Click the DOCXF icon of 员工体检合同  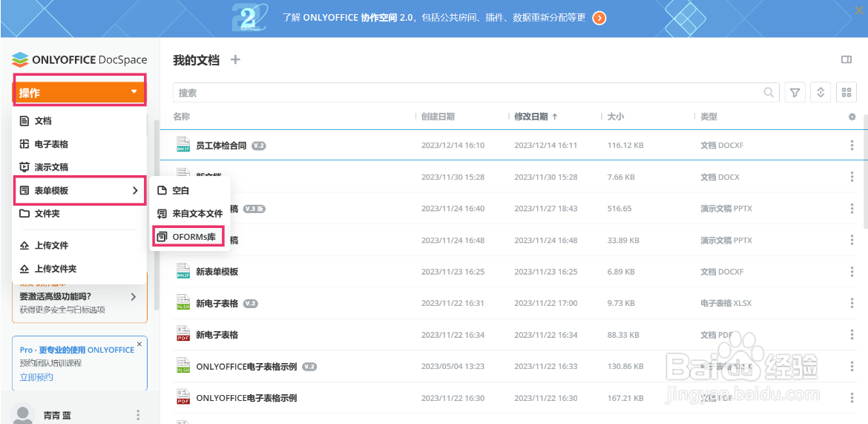click(x=183, y=146)
